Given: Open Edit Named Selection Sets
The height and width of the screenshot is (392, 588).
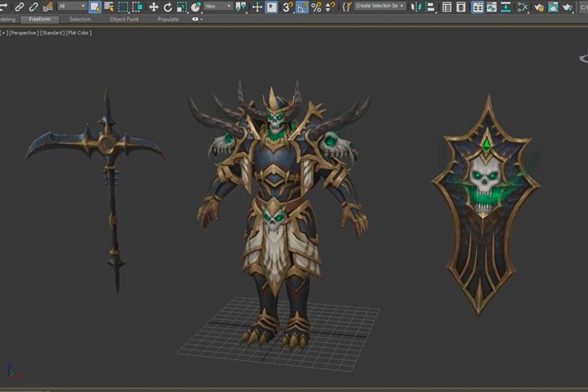Looking at the screenshot, I should point(347,7).
